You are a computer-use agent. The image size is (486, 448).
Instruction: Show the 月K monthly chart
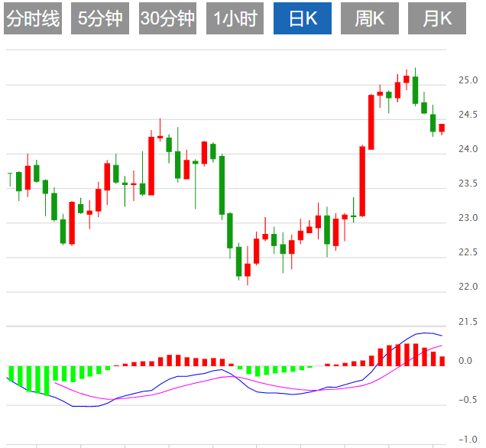pos(436,19)
